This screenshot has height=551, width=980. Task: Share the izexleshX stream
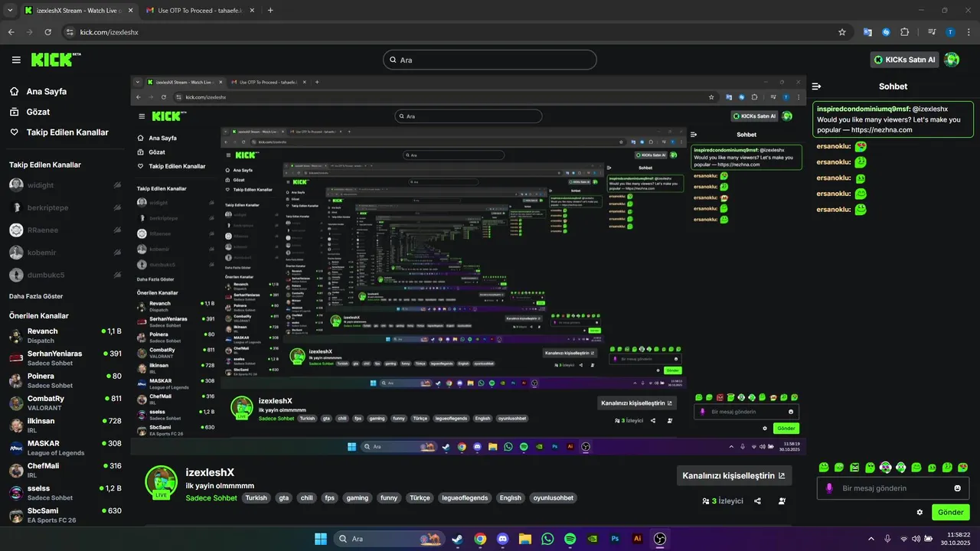click(757, 501)
